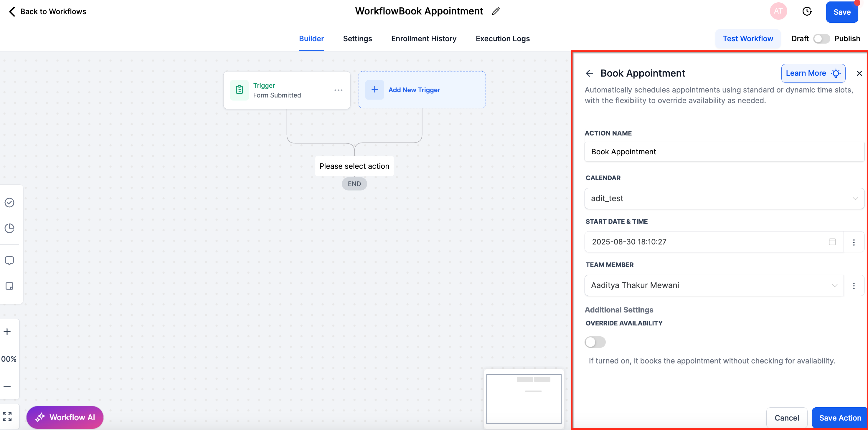Open the Team Member dropdown
Viewport: 868px width, 430px height.
[714, 286]
